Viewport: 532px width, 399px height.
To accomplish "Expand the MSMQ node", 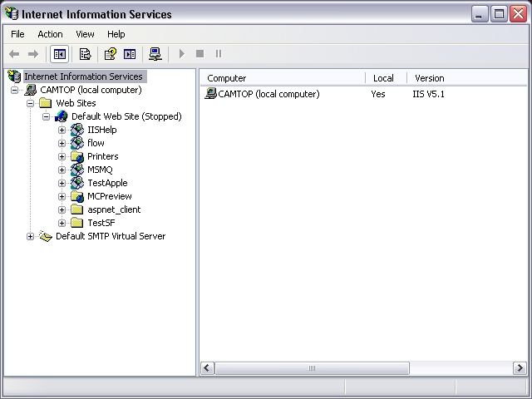I will click(x=62, y=170).
